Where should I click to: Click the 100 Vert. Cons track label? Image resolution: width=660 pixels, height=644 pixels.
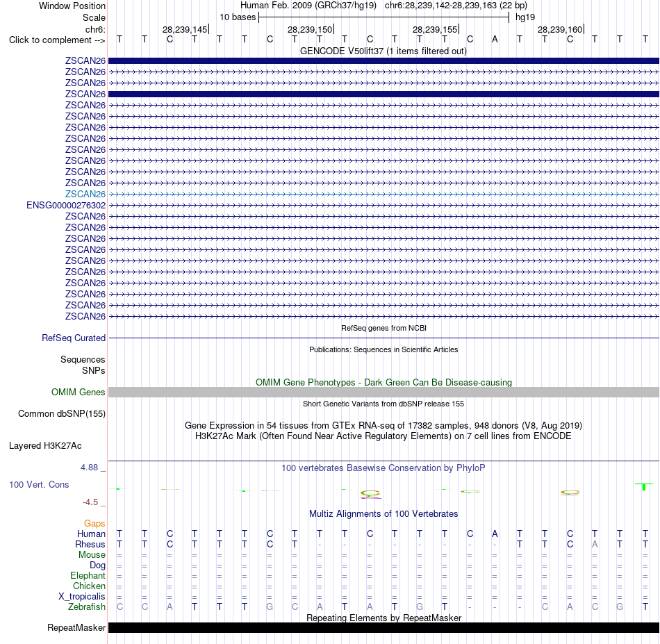coord(39,484)
